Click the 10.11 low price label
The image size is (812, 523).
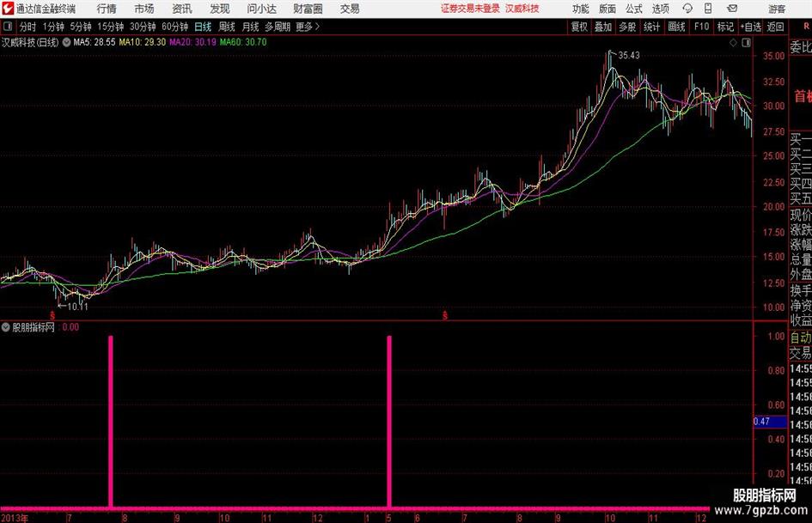pyautogui.click(x=77, y=307)
